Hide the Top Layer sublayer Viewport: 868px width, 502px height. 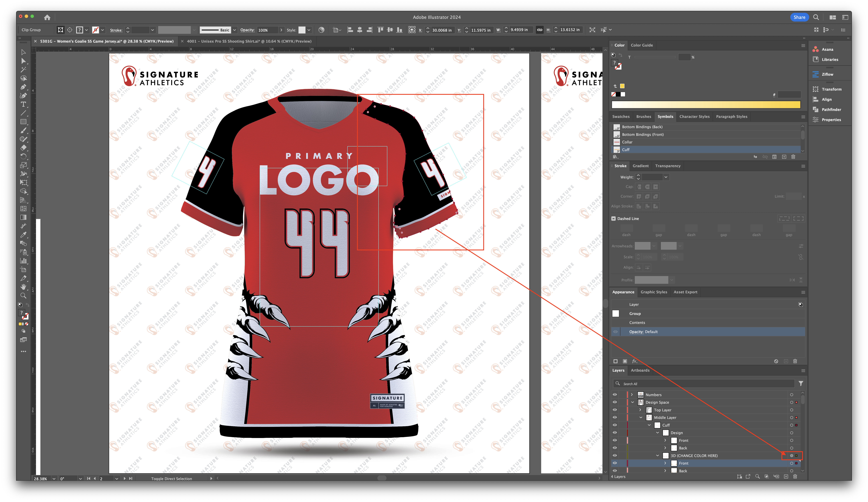[615, 410]
